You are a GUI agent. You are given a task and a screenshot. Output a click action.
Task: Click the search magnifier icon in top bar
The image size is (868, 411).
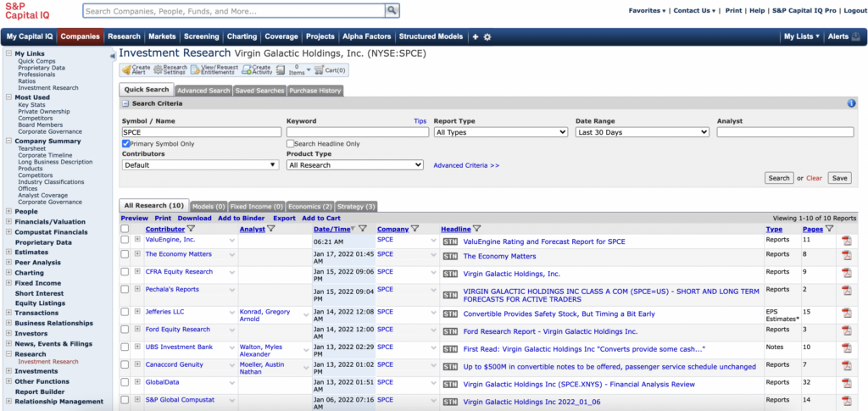click(x=392, y=11)
